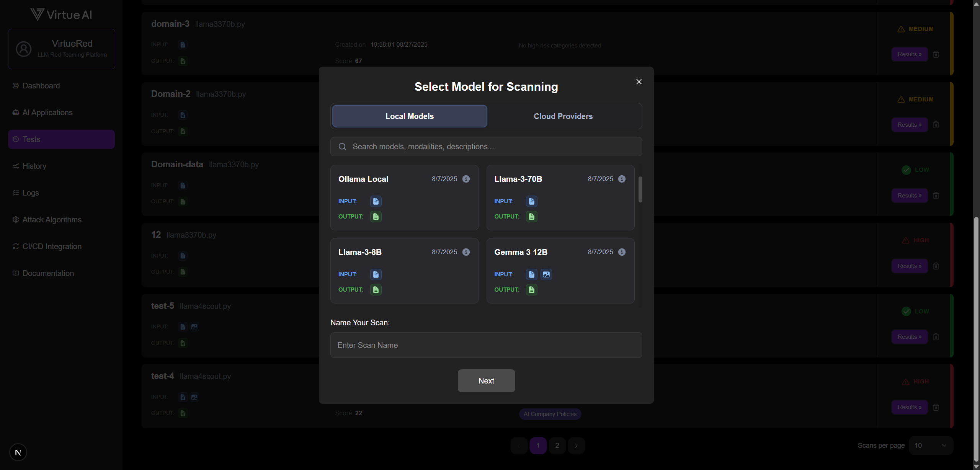Click the text output icon on Llama-3-70B
The image size is (980, 470).
(x=531, y=217)
